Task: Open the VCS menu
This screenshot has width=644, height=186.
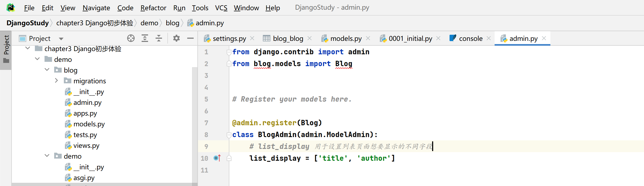Action: pos(221,8)
